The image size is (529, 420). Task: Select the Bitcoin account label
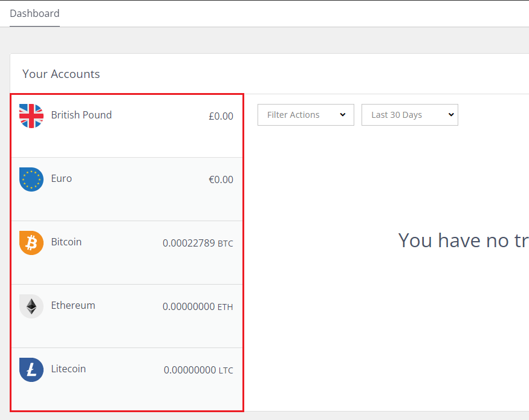click(67, 242)
